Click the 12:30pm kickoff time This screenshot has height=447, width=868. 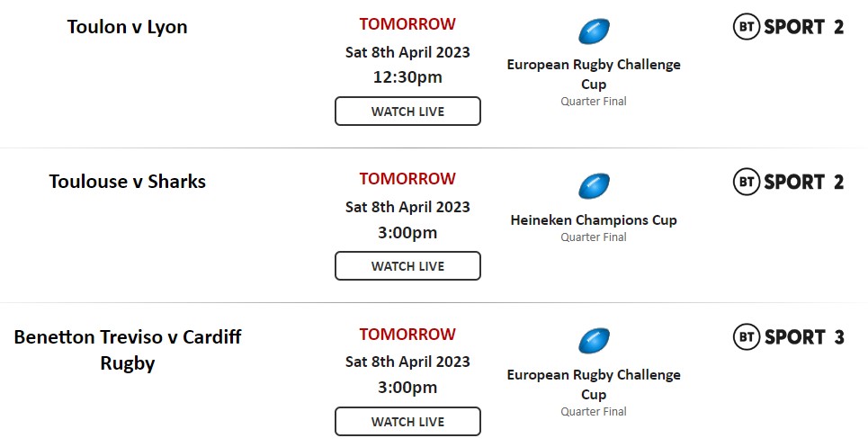tap(407, 76)
